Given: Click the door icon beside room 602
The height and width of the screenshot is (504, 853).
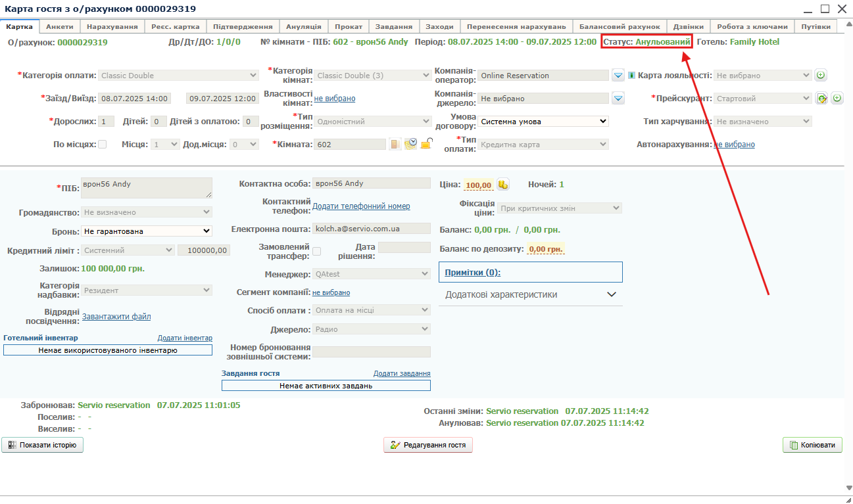Looking at the screenshot, I should click(395, 144).
